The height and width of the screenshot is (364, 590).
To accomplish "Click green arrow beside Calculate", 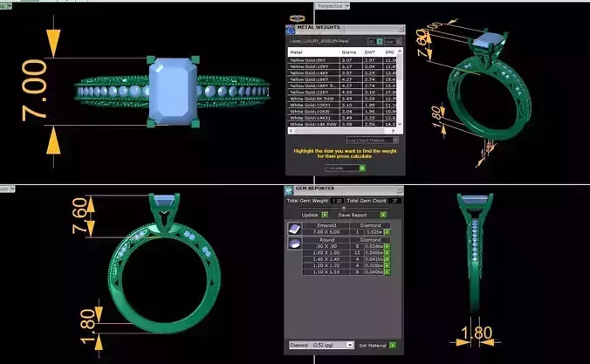I will [x=362, y=168].
